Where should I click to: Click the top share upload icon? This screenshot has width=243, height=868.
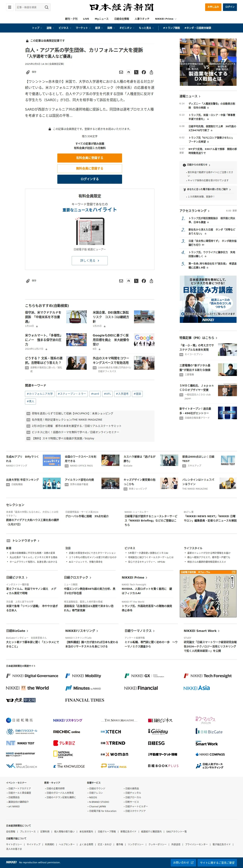[152, 72]
